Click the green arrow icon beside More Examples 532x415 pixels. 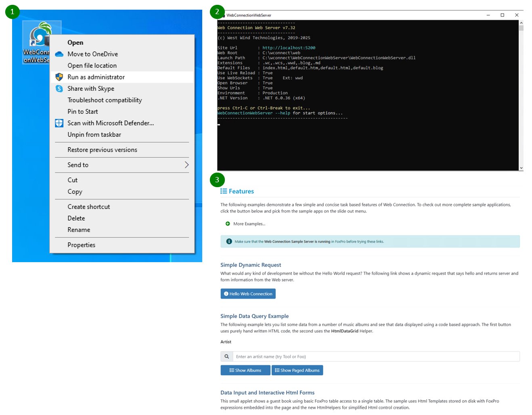coord(228,223)
